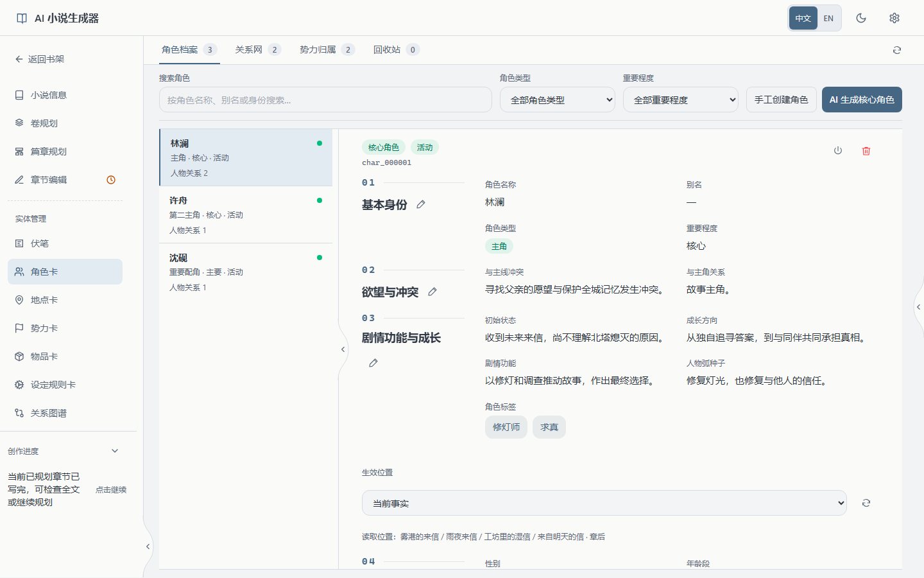
Task: Open 当前事实 dropdown
Action: [604, 503]
